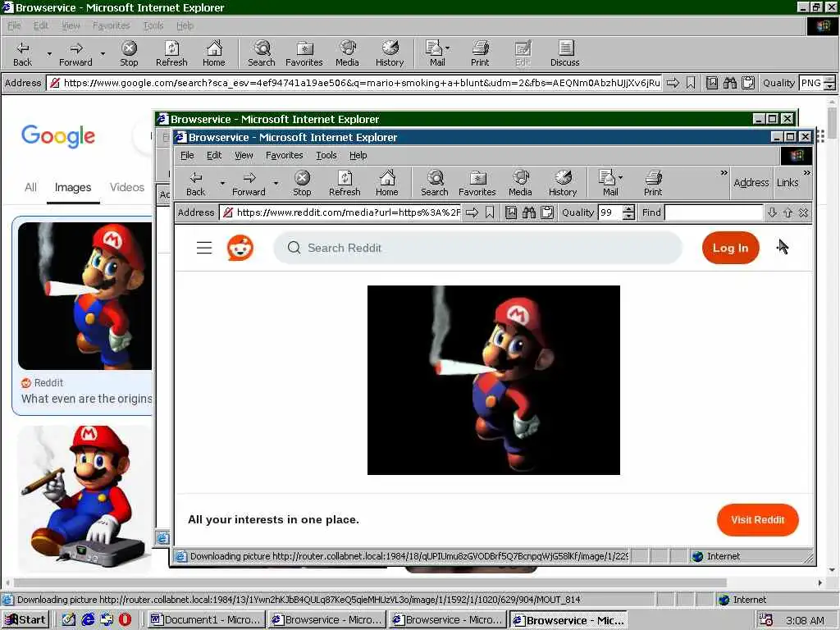This screenshot has height=630, width=840.
Task: Click the google.com search address field
Action: [355, 83]
